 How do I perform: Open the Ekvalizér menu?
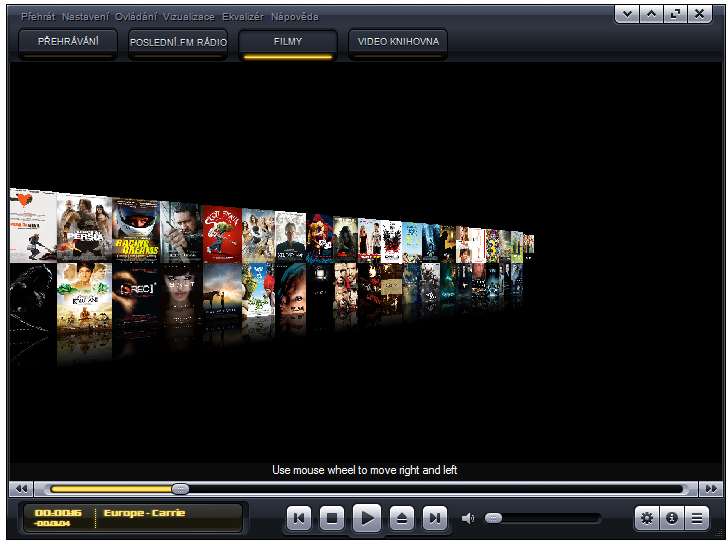point(243,17)
